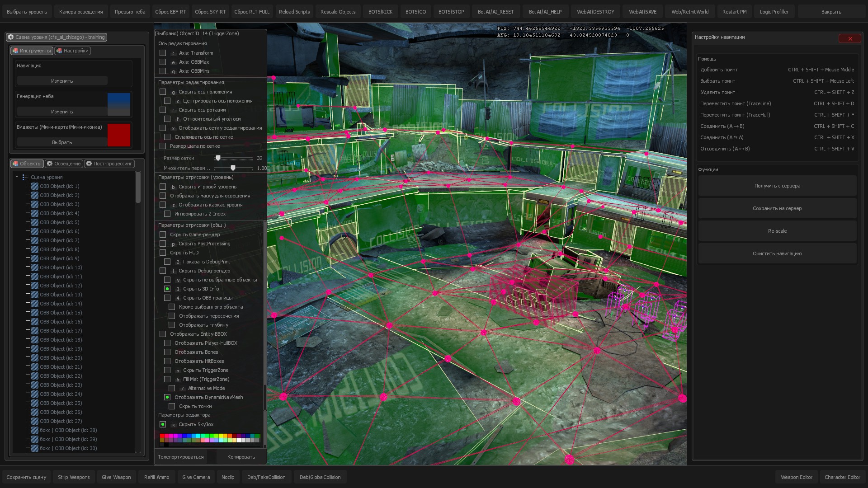Disable Скрыть SkyBox checkbox
The width and height of the screenshot is (868, 488).
(x=163, y=424)
